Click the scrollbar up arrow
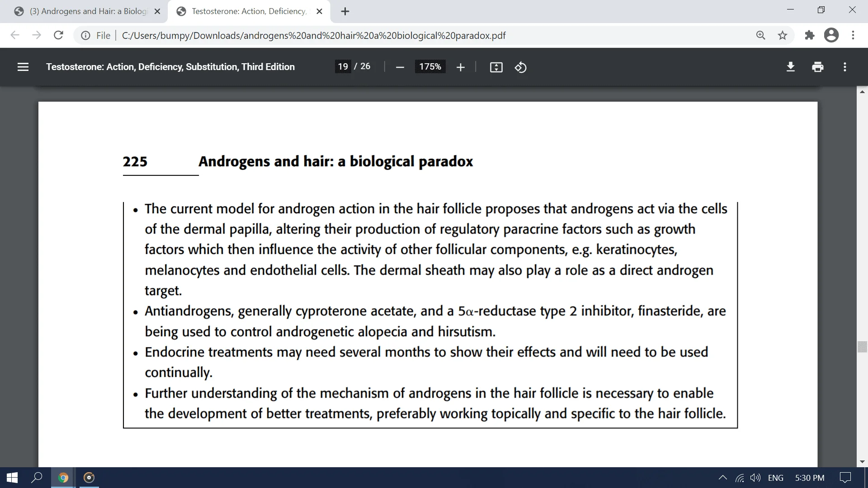 point(862,92)
